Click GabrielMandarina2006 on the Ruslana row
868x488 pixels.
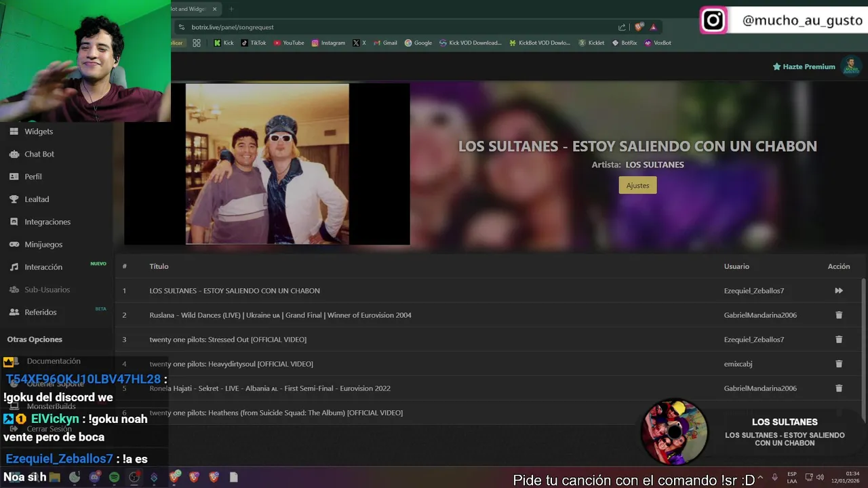click(x=760, y=315)
